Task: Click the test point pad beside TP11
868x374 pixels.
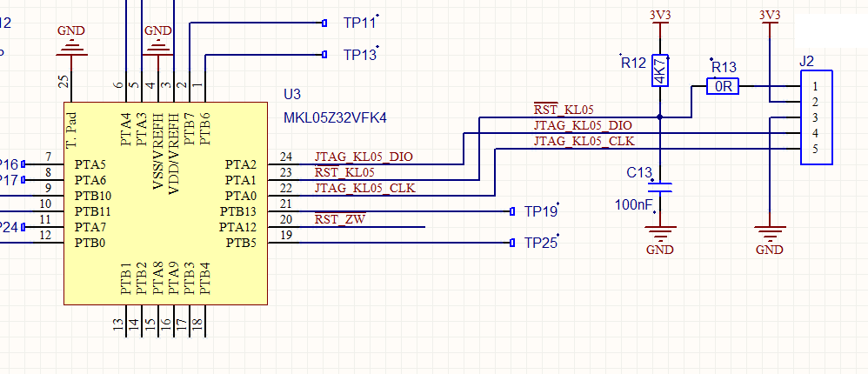Action: click(325, 23)
